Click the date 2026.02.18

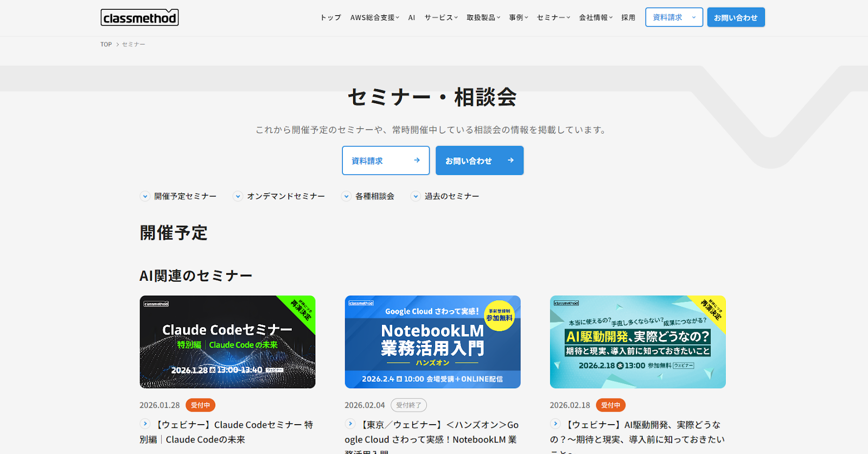(x=570, y=405)
